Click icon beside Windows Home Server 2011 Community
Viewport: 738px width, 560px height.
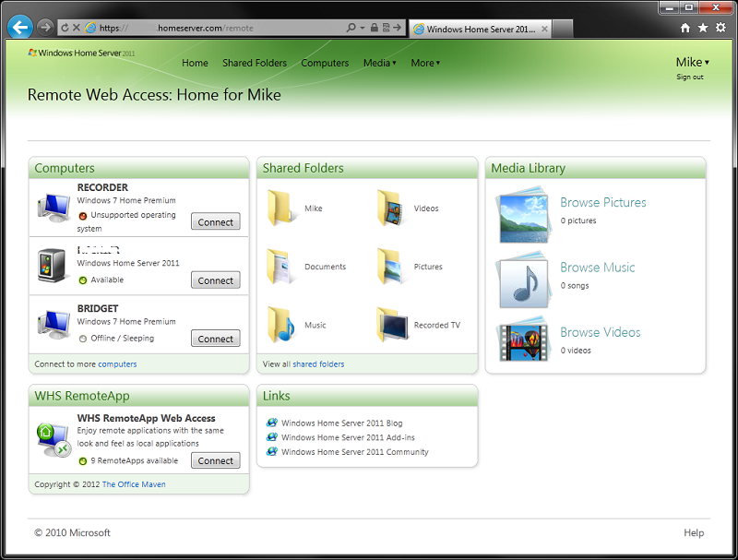(272, 452)
